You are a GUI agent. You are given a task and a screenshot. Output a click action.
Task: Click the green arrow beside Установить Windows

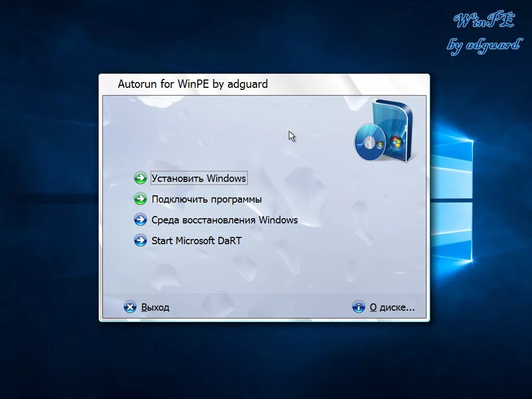tap(140, 178)
